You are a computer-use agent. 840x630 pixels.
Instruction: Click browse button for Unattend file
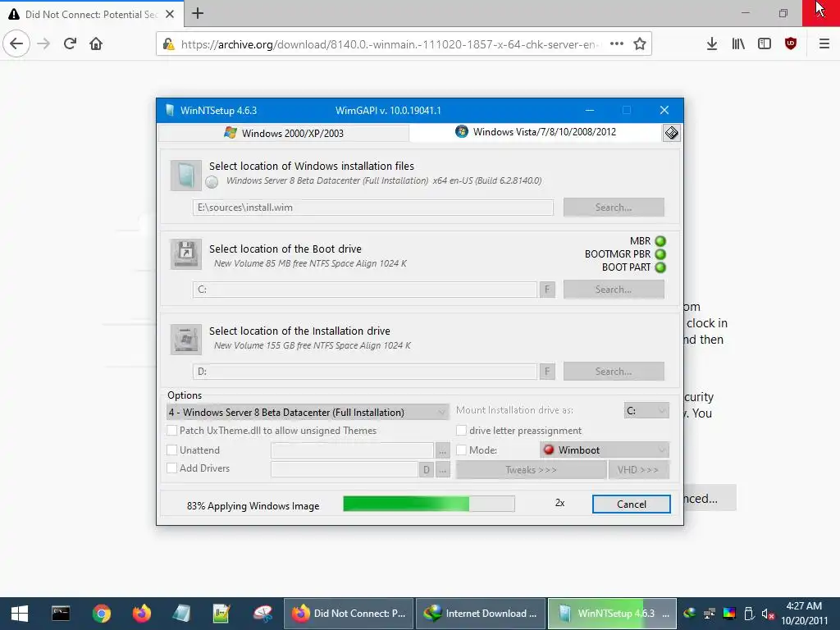click(x=442, y=450)
